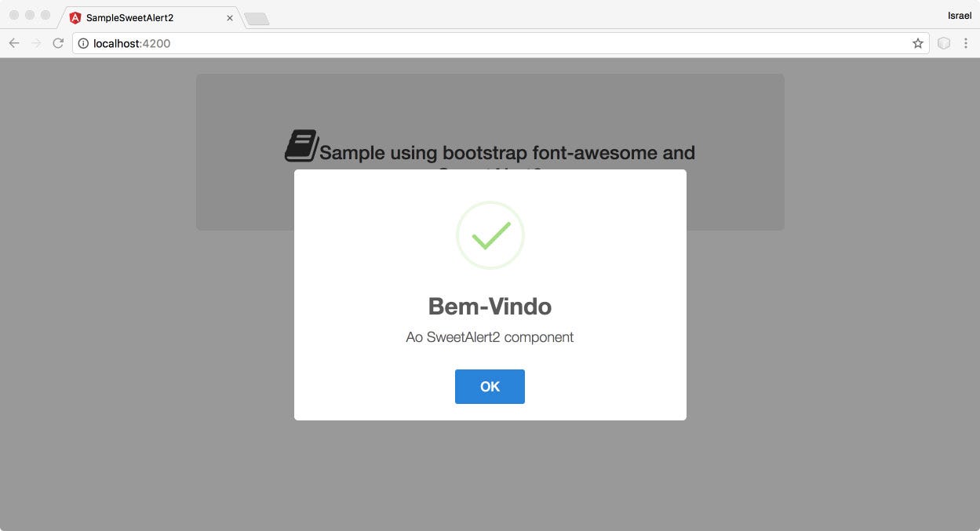The width and height of the screenshot is (980, 531).
Task: View site information icon beside localhost
Action: (83, 43)
